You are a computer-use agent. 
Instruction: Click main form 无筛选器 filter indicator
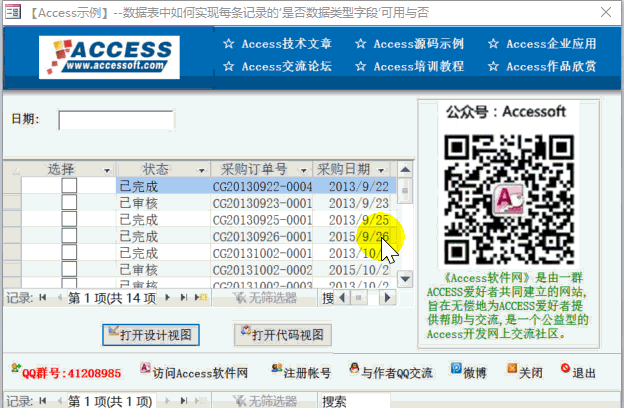265,400
